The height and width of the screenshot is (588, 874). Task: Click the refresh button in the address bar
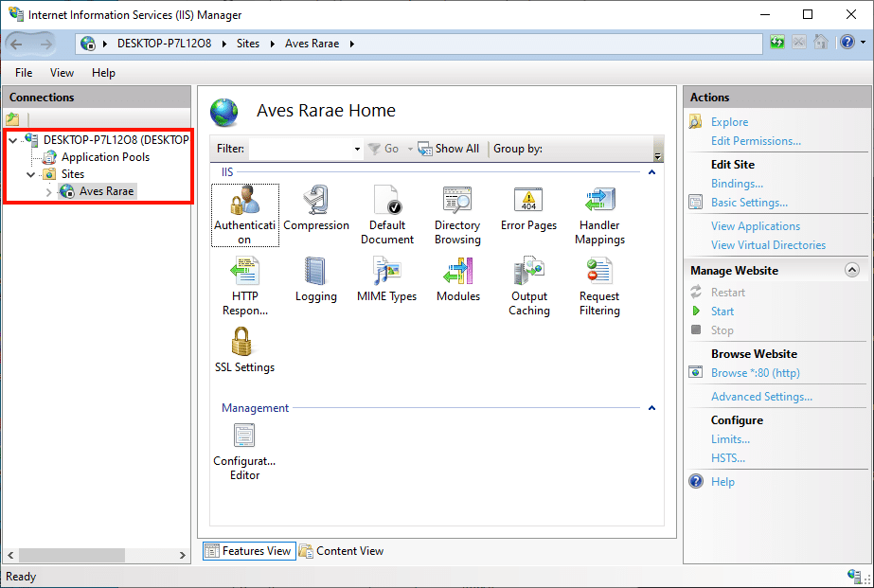click(x=776, y=43)
